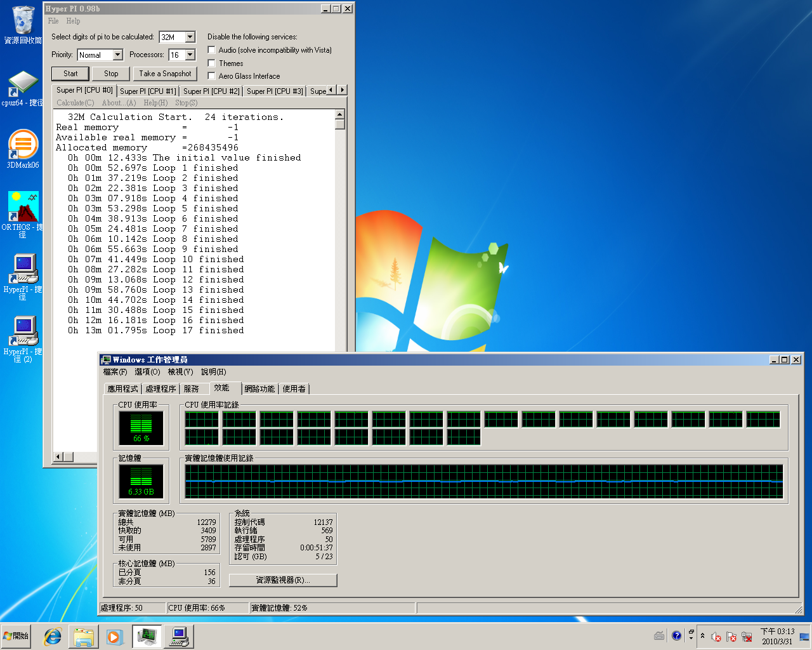The height and width of the screenshot is (650, 812).
Task: Click scroll up arrow in Super PI output
Action: pos(339,114)
